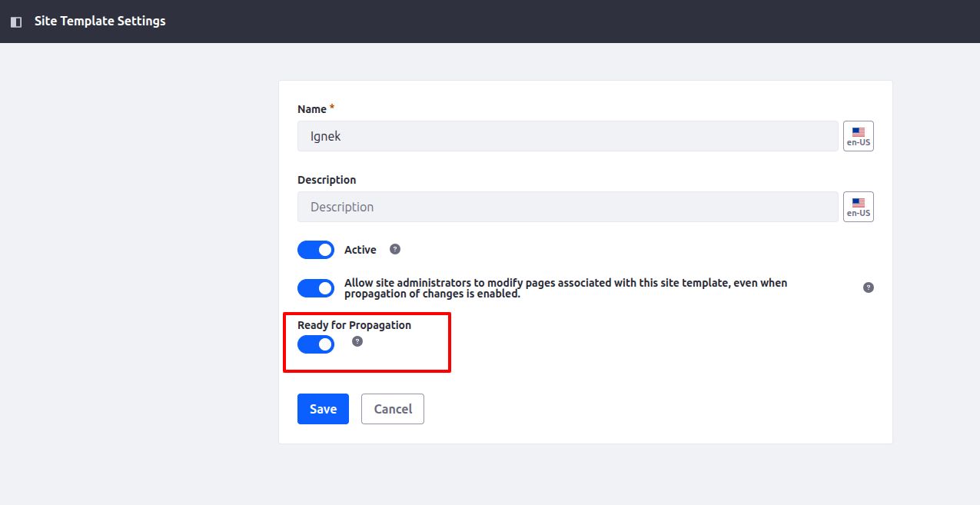Click the Cancel button
The image size is (980, 505).
coord(393,409)
